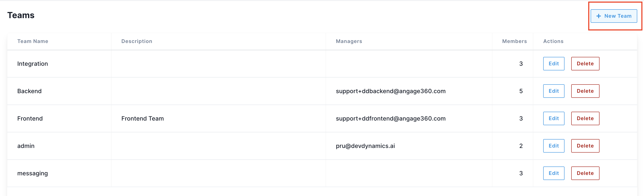This screenshot has width=644, height=196.
Task: Edit the admin team
Action: point(554,146)
